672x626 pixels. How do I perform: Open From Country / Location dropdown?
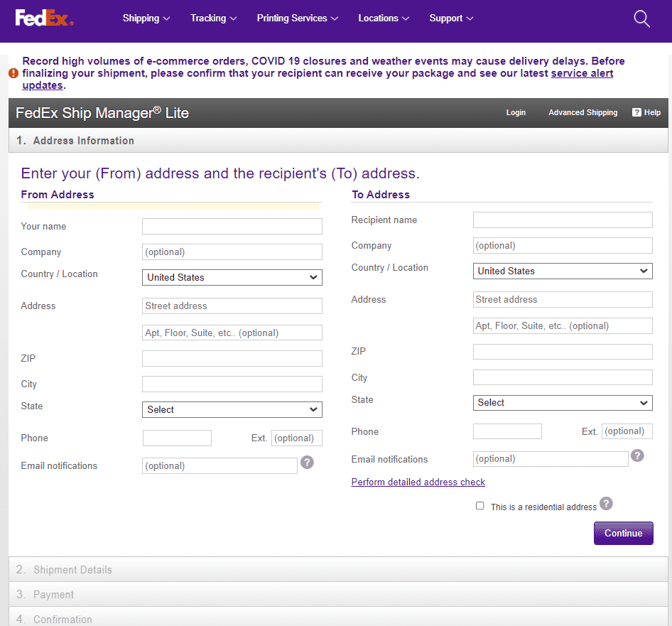pos(232,277)
